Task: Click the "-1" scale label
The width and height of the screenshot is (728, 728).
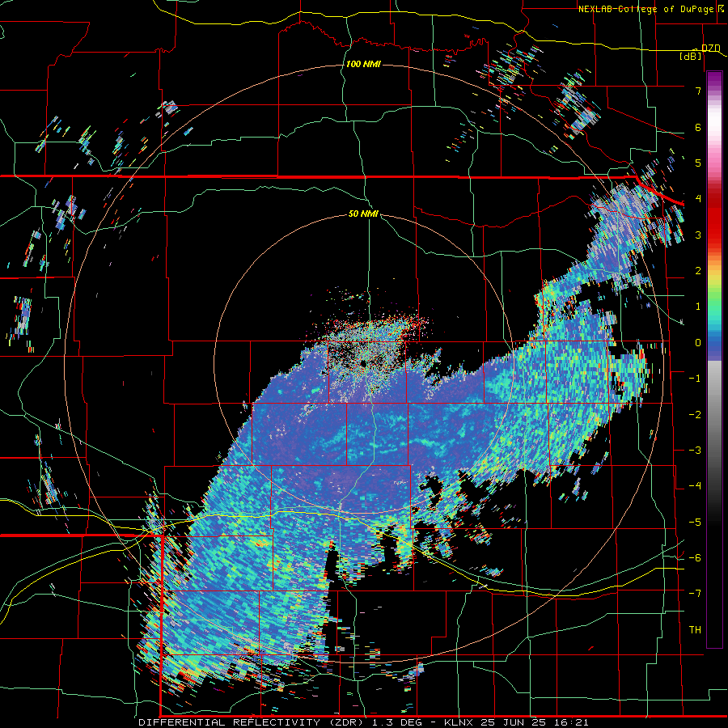Action: tap(695, 379)
